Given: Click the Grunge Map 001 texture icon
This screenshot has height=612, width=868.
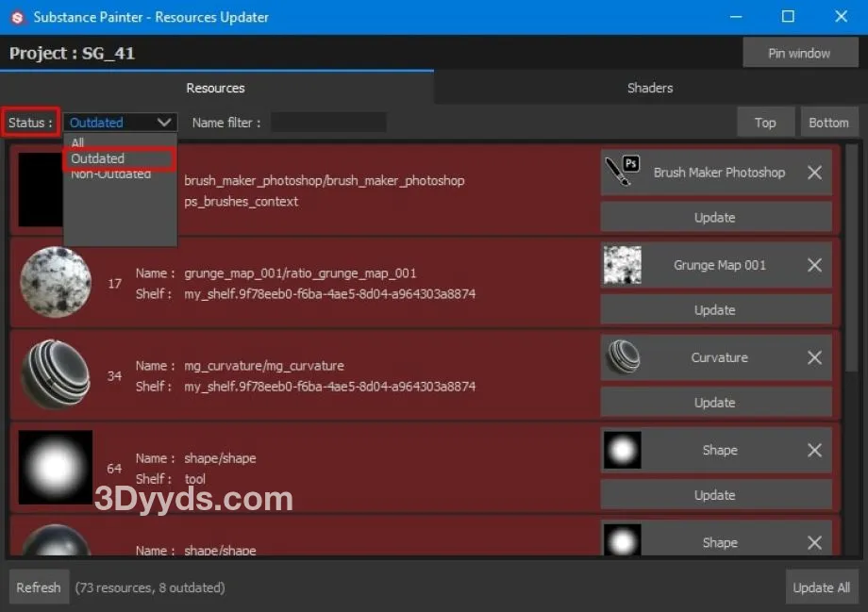Looking at the screenshot, I should pyautogui.click(x=622, y=265).
